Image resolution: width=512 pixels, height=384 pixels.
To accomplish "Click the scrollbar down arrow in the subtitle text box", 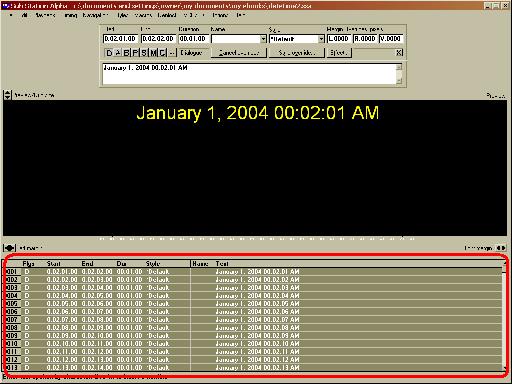I will tap(399, 81).
